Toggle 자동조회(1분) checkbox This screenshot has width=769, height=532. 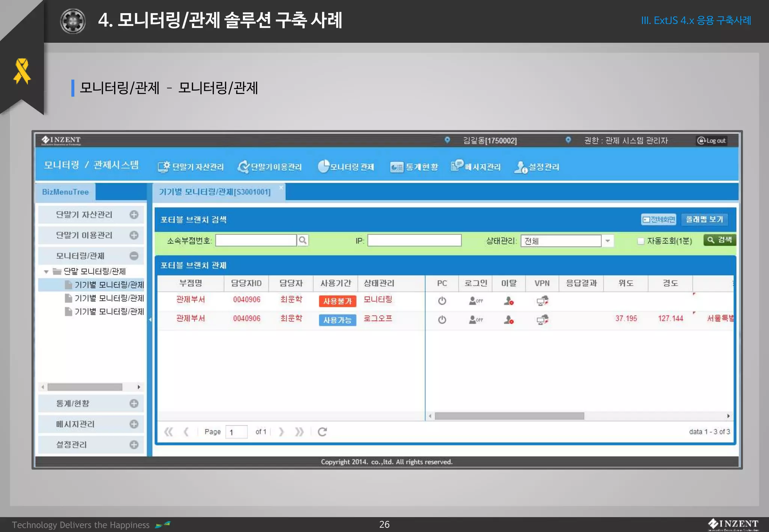(641, 241)
